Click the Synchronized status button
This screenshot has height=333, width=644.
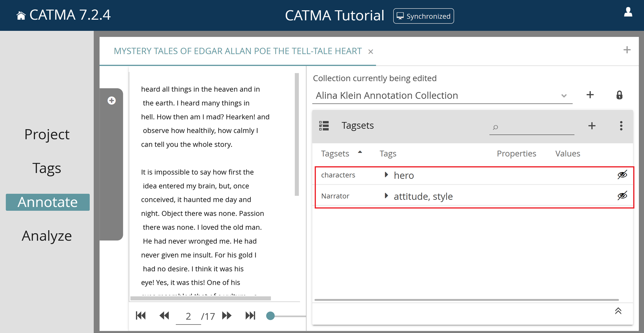coord(423,16)
